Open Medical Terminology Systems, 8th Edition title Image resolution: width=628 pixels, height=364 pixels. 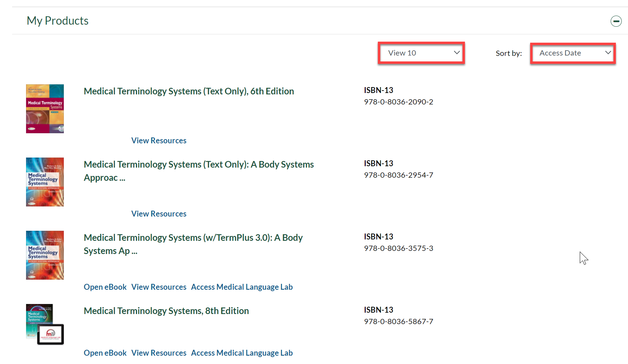coord(166,311)
